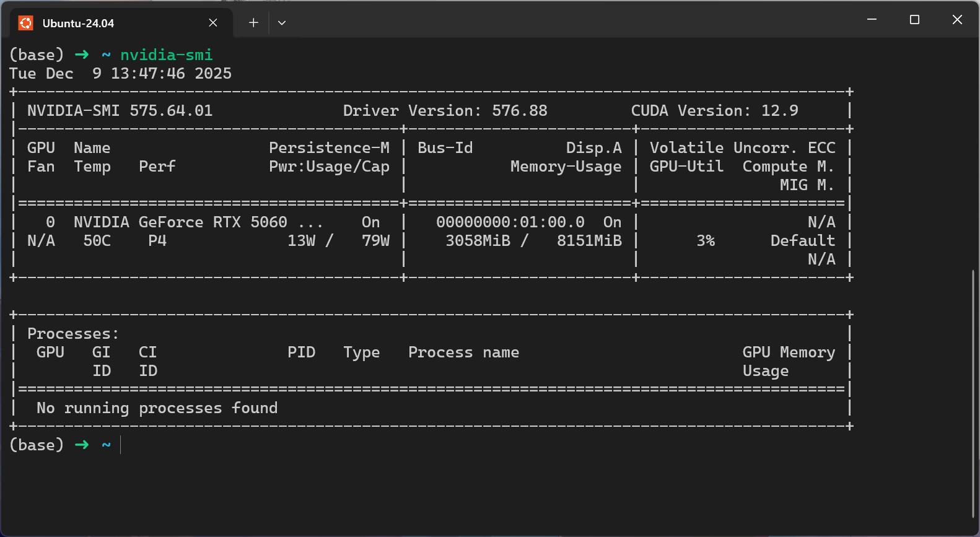Click the 'Persistence-M' column header
The height and width of the screenshot is (537, 980).
[329, 148]
